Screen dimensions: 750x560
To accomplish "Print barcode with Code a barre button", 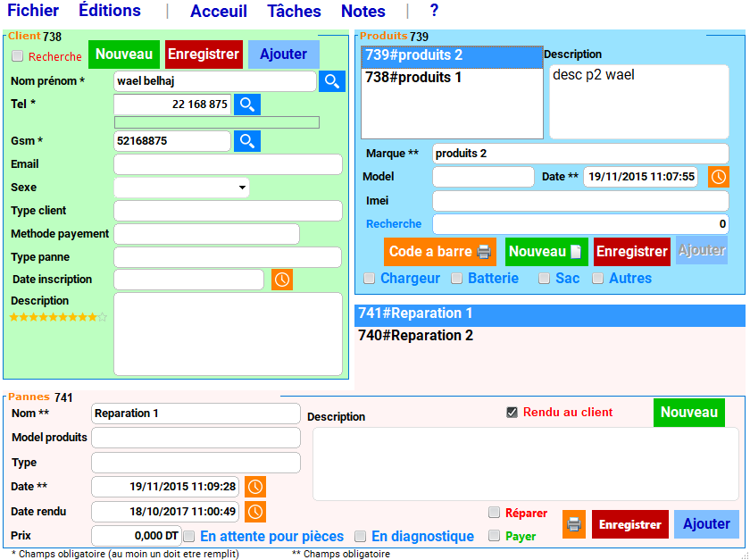I will (440, 252).
